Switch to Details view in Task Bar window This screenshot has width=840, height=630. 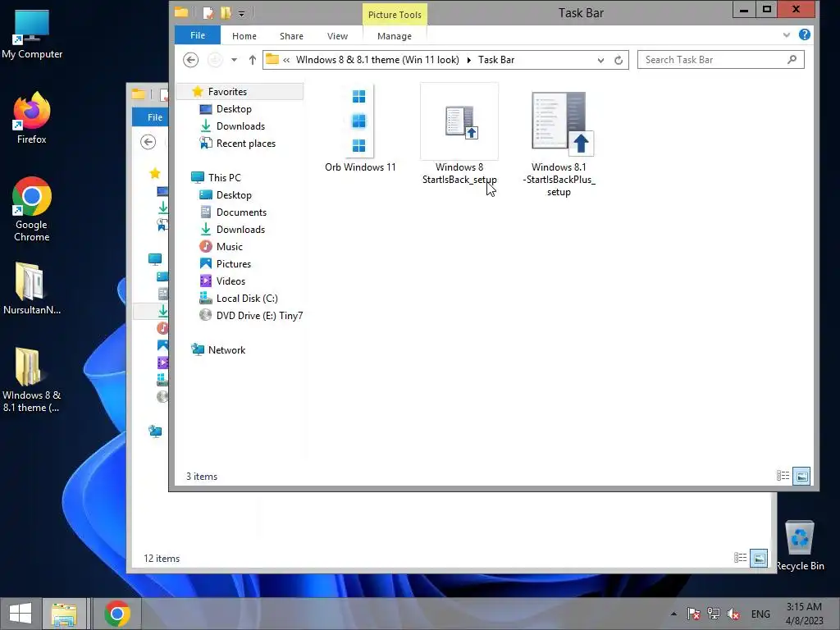point(783,475)
